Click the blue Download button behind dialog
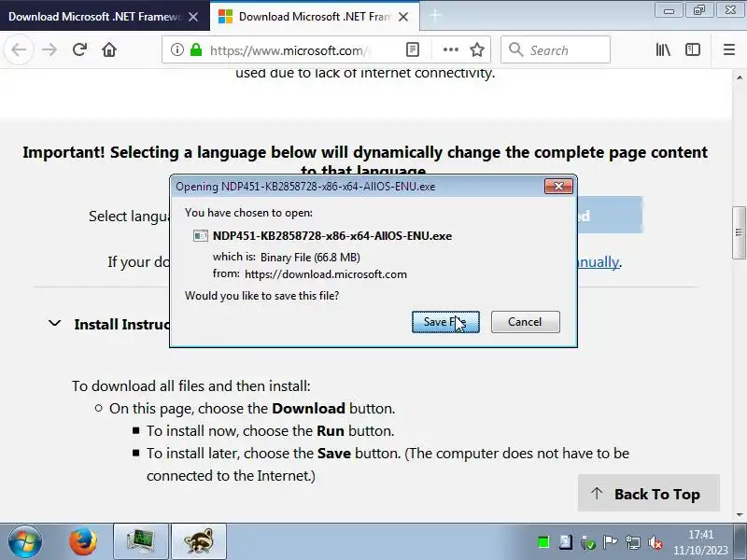This screenshot has height=560, width=747. [610, 216]
